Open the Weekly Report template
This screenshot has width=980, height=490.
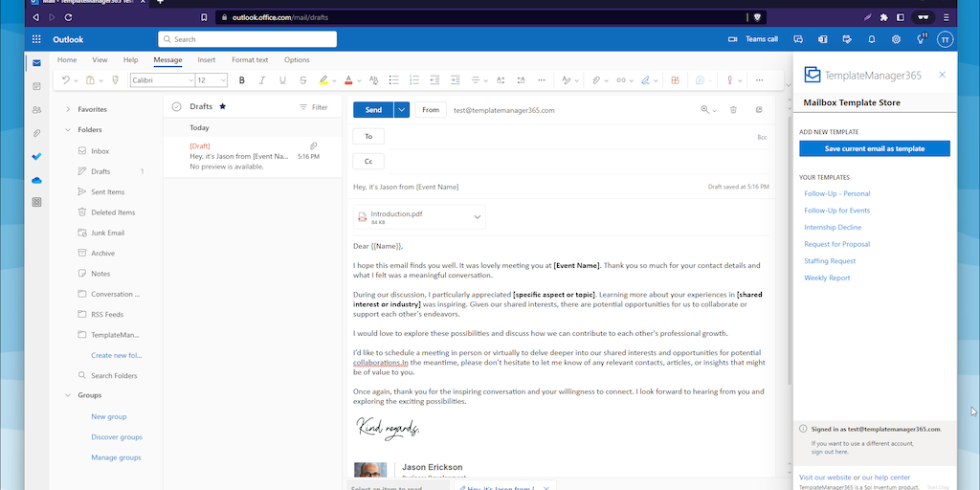827,278
